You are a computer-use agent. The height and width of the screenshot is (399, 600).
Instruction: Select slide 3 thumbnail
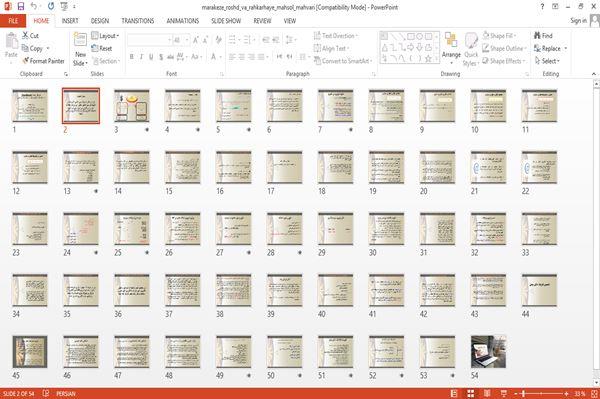coord(132,106)
